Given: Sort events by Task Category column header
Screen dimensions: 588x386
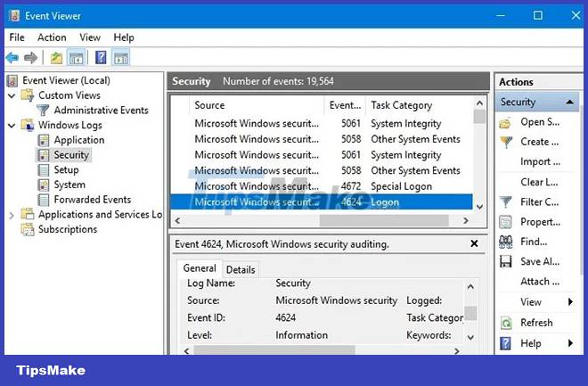Looking at the screenshot, I should coord(420,105).
